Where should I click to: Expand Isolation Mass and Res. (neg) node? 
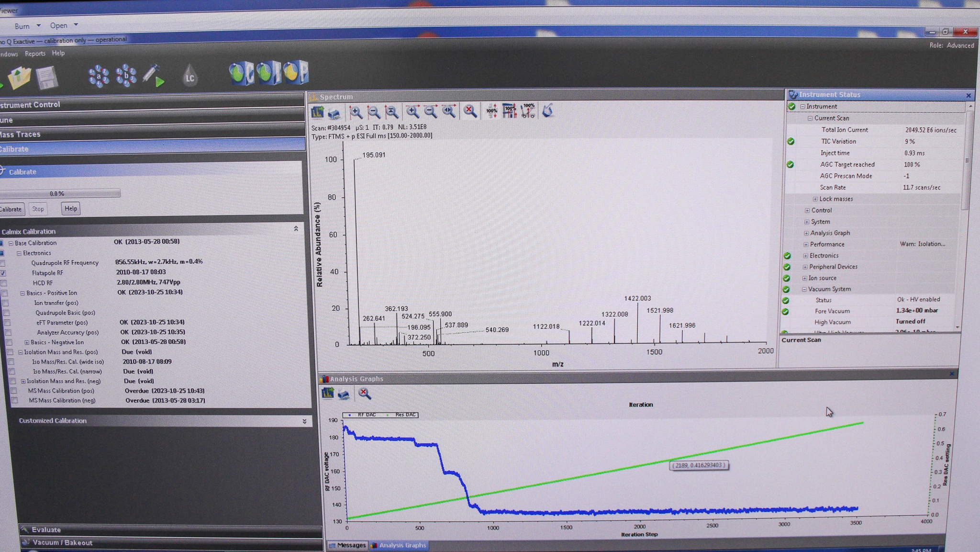[23, 382]
